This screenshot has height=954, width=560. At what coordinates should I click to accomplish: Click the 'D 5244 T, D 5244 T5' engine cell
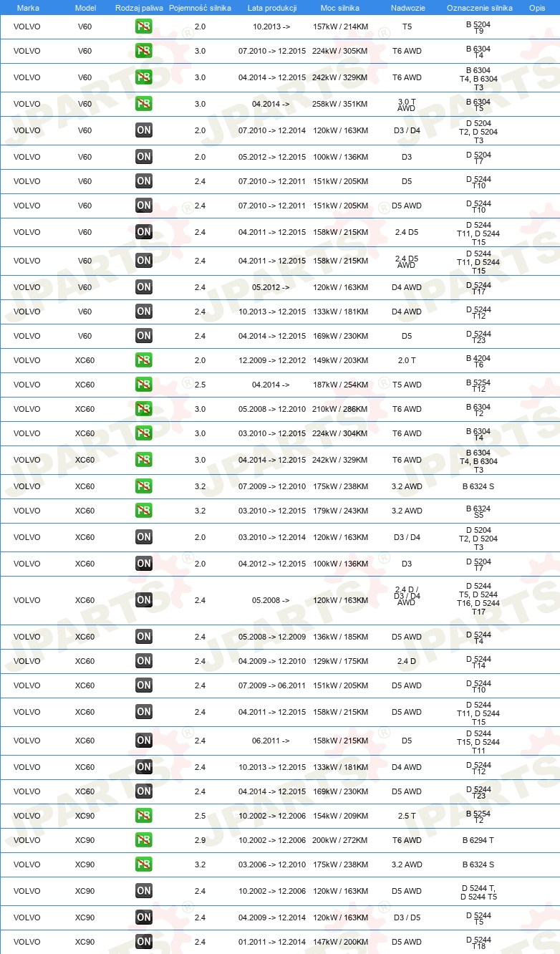pyautogui.click(x=478, y=892)
